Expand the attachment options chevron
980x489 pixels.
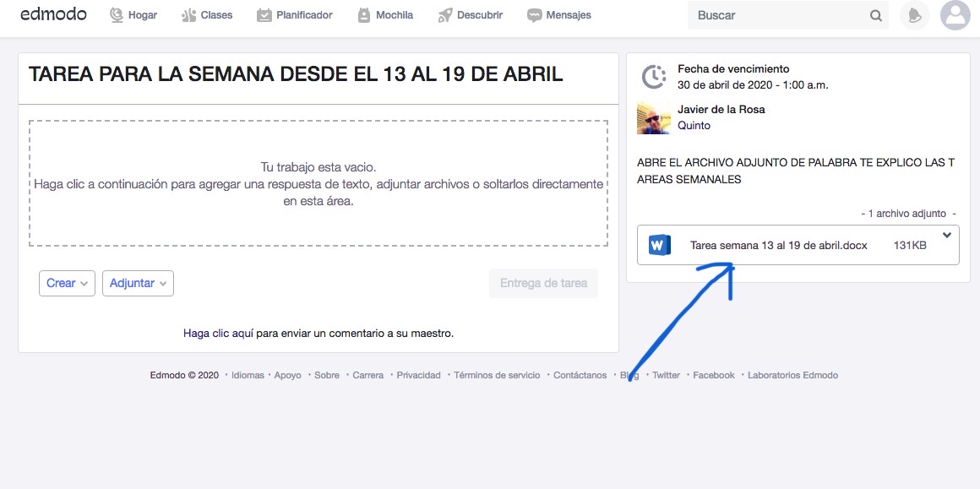pos(947,236)
